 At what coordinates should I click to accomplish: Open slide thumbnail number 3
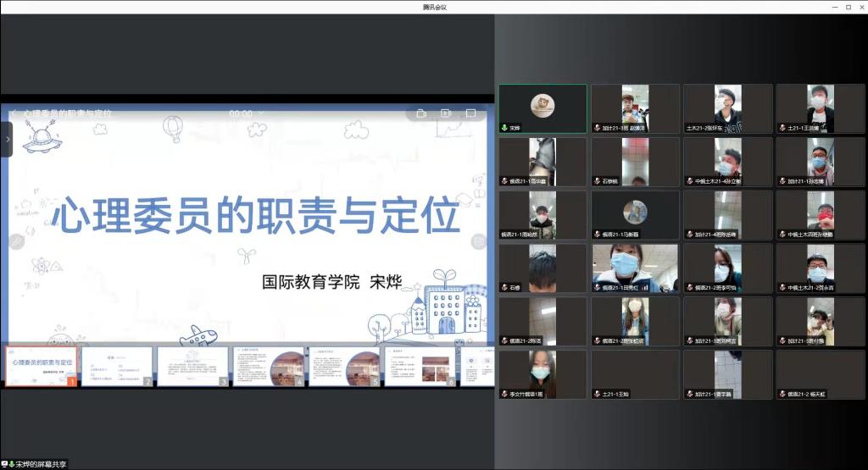pos(193,367)
